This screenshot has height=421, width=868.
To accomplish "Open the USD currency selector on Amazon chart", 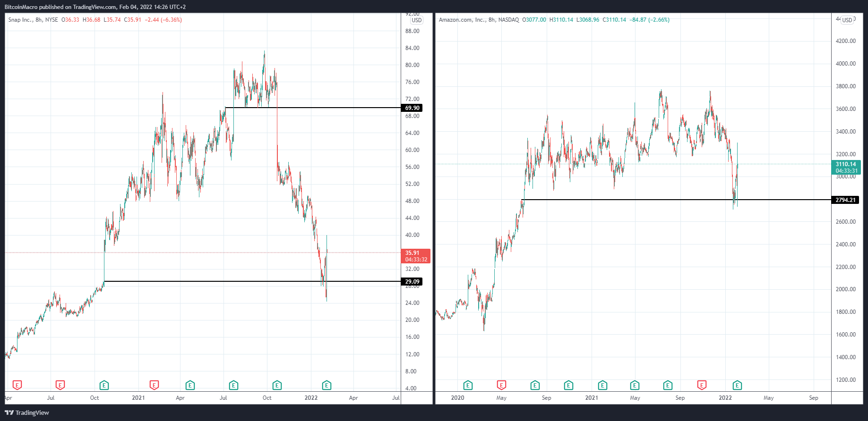I will coord(847,20).
